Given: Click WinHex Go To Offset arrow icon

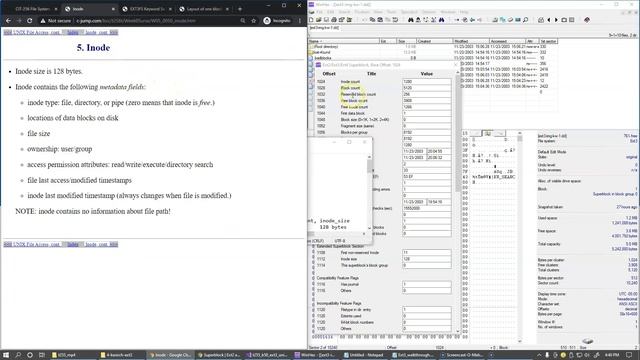Looking at the screenshot, I should tap(457, 20).
